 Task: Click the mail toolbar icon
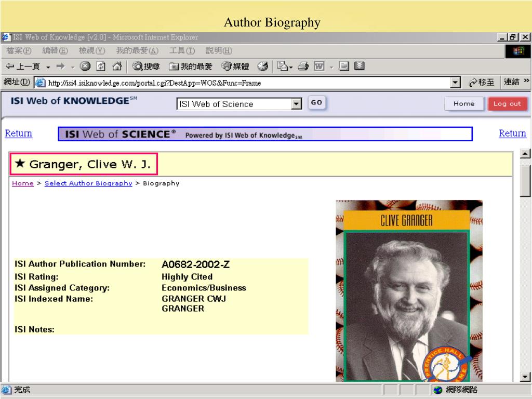(284, 66)
